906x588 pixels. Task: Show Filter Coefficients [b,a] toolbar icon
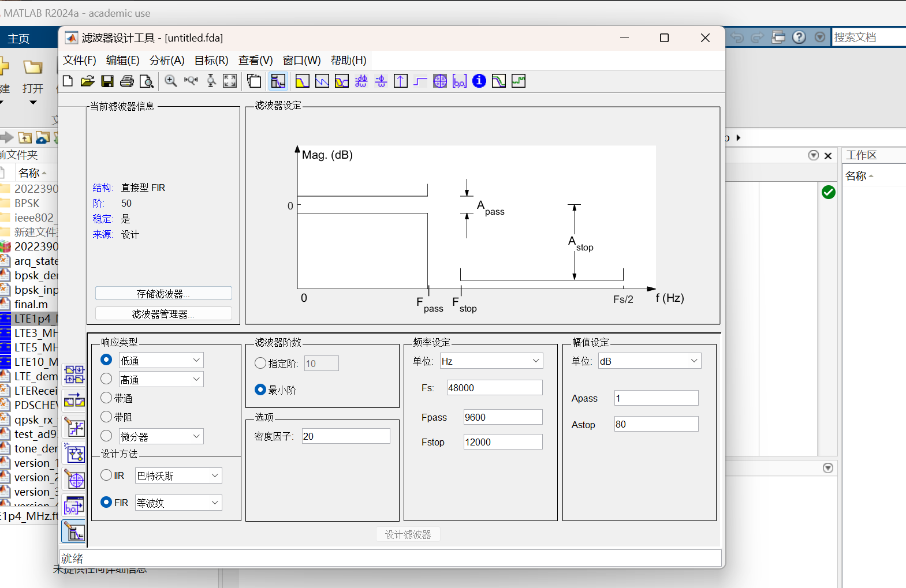[460, 81]
